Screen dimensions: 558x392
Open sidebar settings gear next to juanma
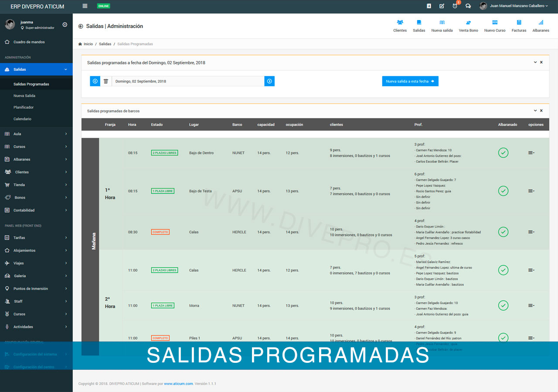[x=65, y=24]
